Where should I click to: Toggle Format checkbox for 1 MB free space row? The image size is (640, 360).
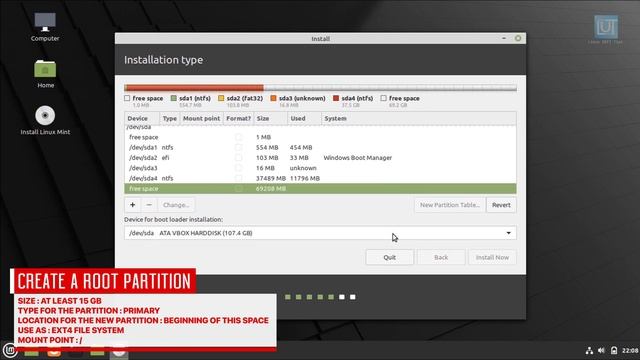tap(238, 137)
